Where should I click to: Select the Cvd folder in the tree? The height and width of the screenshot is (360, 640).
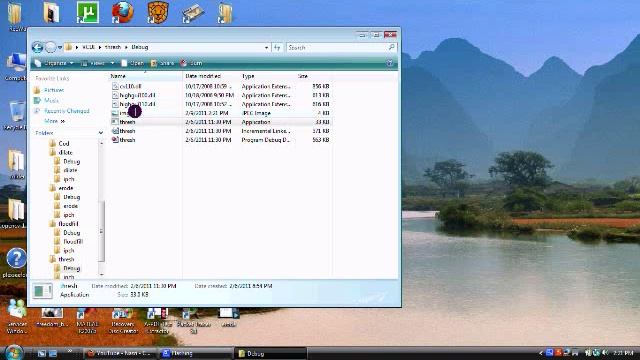pyautogui.click(x=60, y=144)
